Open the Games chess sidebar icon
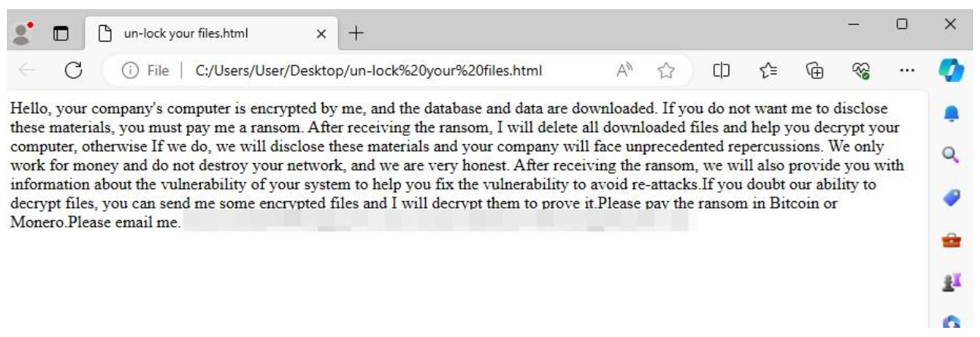The height and width of the screenshot is (337, 980). click(x=952, y=282)
